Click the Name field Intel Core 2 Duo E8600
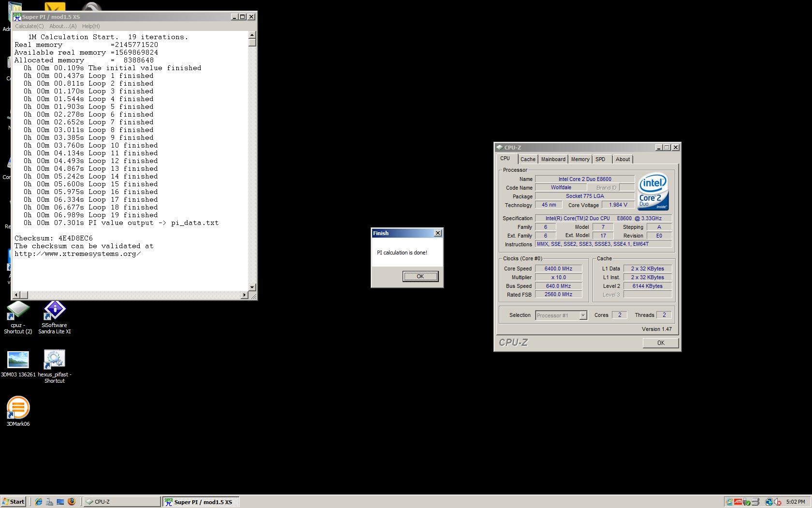The image size is (812, 508). point(585,179)
